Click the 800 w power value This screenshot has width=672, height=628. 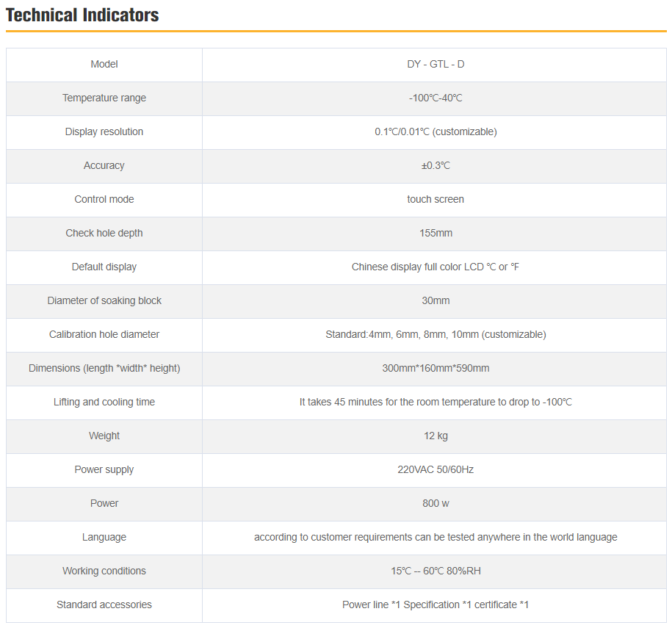click(x=436, y=504)
